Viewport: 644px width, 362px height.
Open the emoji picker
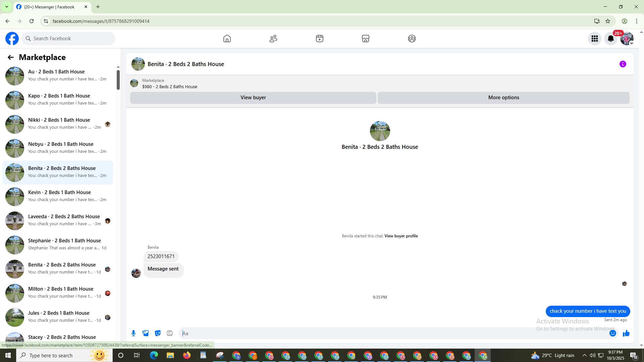[x=613, y=333]
